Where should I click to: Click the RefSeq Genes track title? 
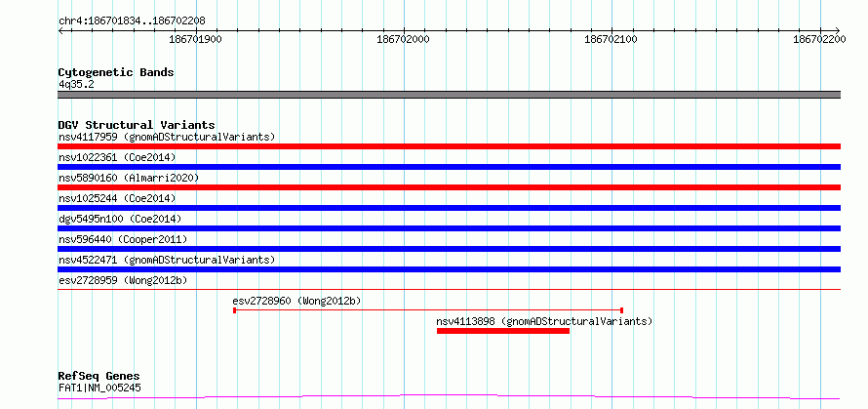coord(99,377)
